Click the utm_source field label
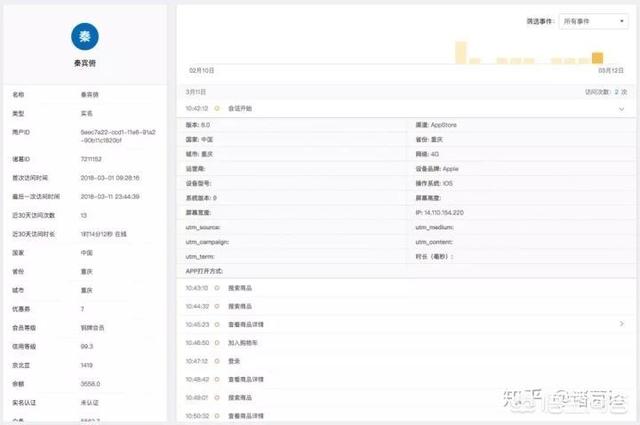 tap(203, 227)
